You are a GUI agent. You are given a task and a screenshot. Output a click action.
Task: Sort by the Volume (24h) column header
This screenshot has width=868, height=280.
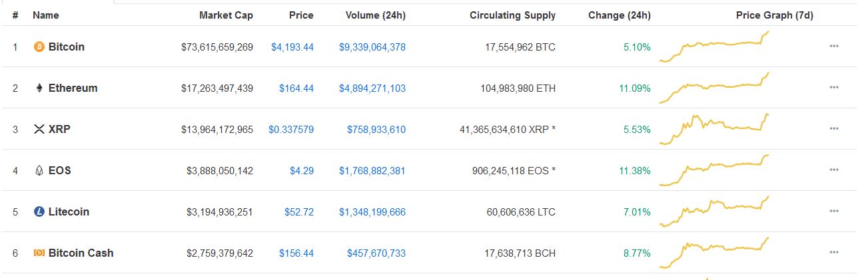375,15
